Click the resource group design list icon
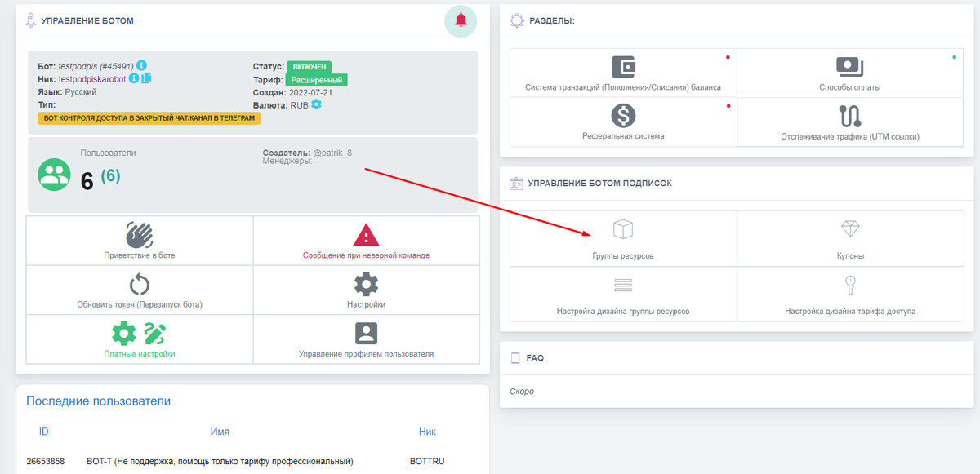Image resolution: width=980 pixels, height=474 pixels. point(623,286)
